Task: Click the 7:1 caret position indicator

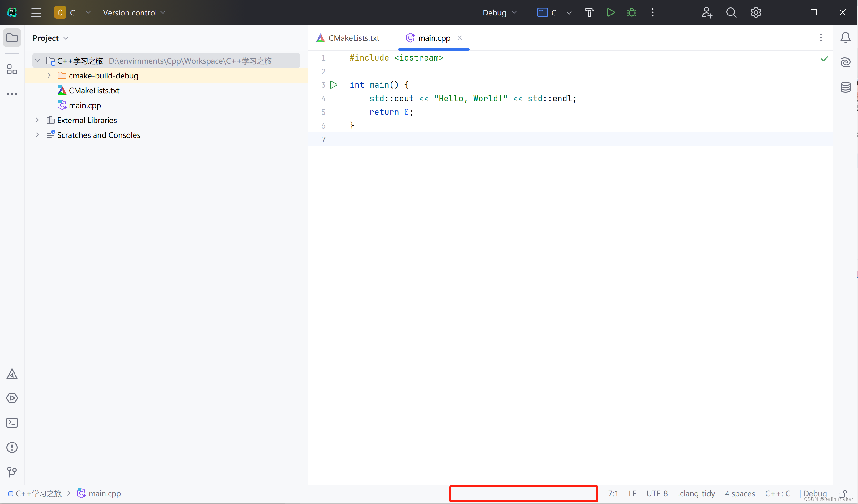Action: click(x=613, y=493)
